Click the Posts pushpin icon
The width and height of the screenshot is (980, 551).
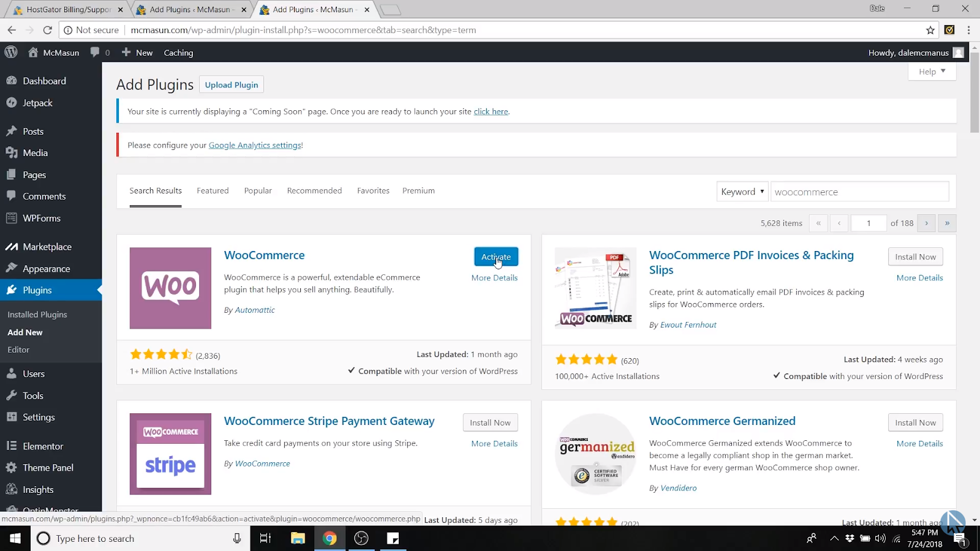pos(12,131)
